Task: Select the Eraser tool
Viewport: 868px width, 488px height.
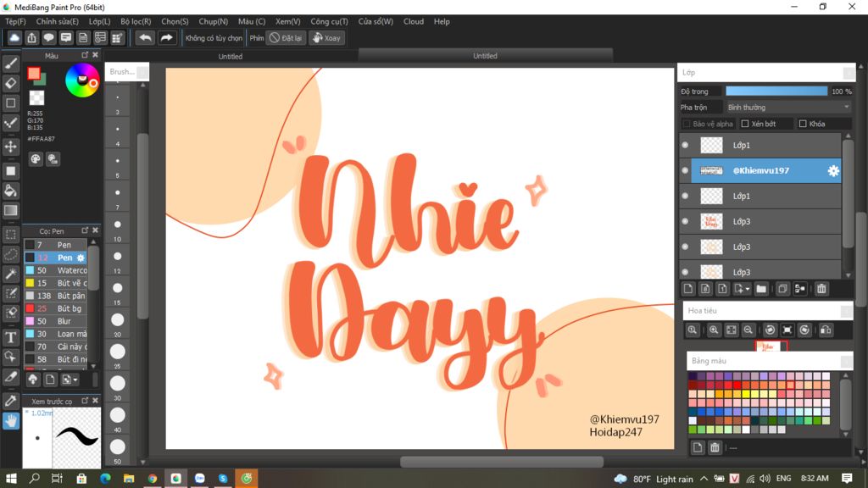Action: [x=10, y=83]
